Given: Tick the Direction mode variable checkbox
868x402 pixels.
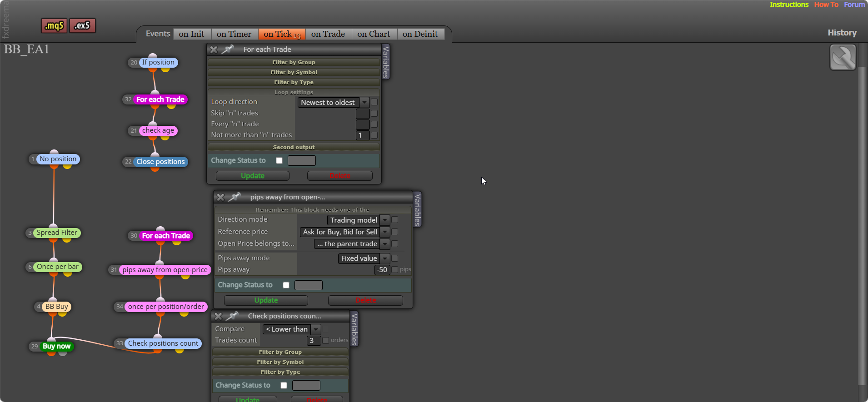Looking at the screenshot, I should point(395,220).
